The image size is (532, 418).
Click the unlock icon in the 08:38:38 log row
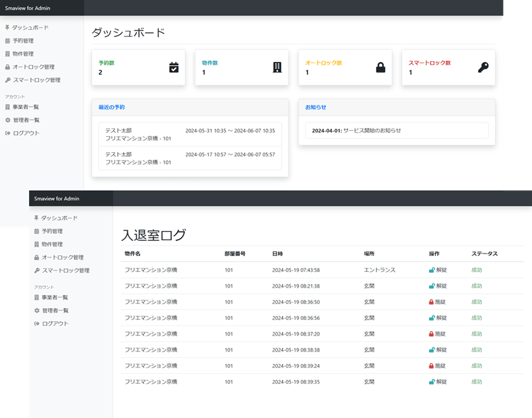point(432,350)
